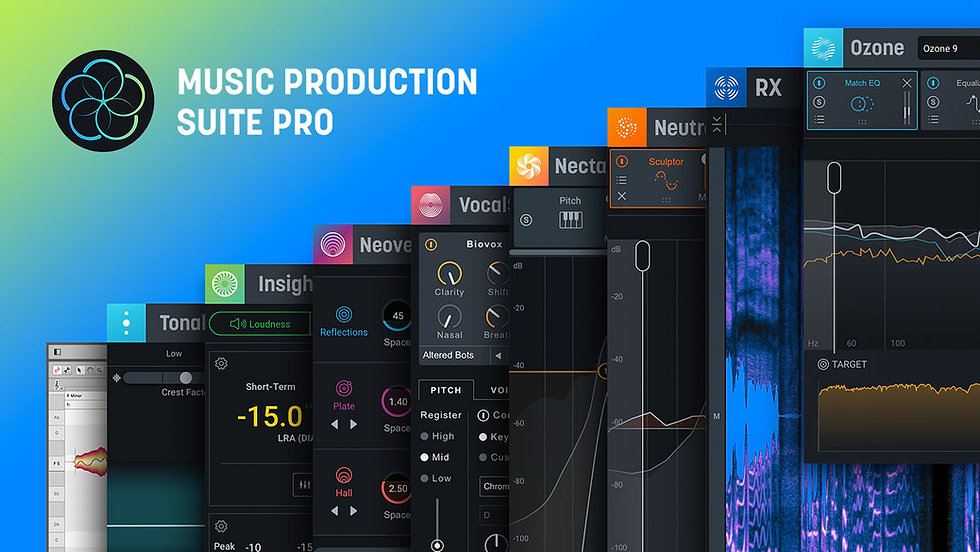Image resolution: width=980 pixels, height=552 pixels.
Task: Click the green Insight logo icon
Action: [x=225, y=284]
